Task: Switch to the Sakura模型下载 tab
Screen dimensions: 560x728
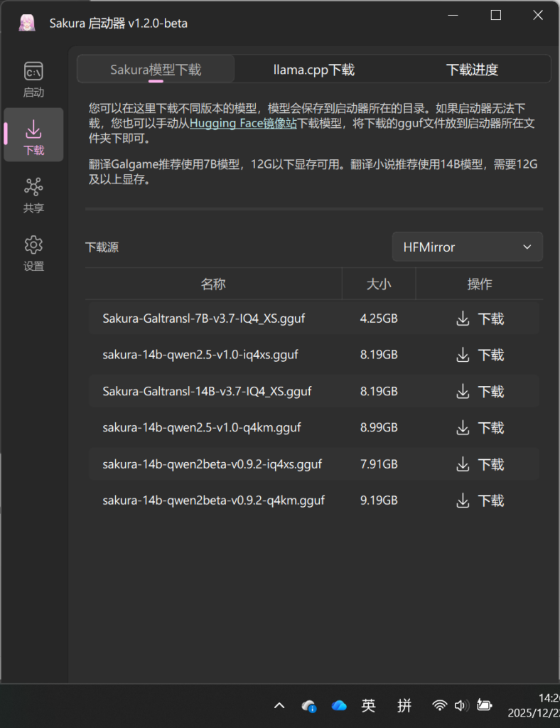Action: (x=156, y=70)
